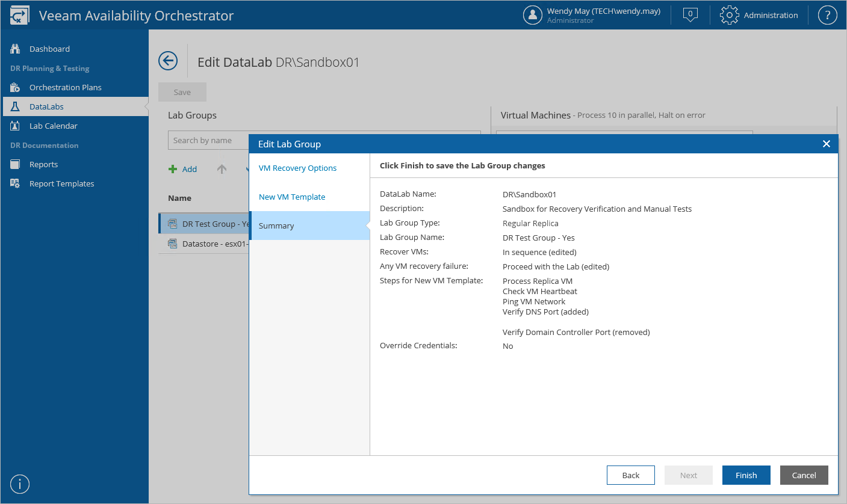The width and height of the screenshot is (847, 504).
Task: Switch to VM Recovery Options step
Action: pos(297,168)
